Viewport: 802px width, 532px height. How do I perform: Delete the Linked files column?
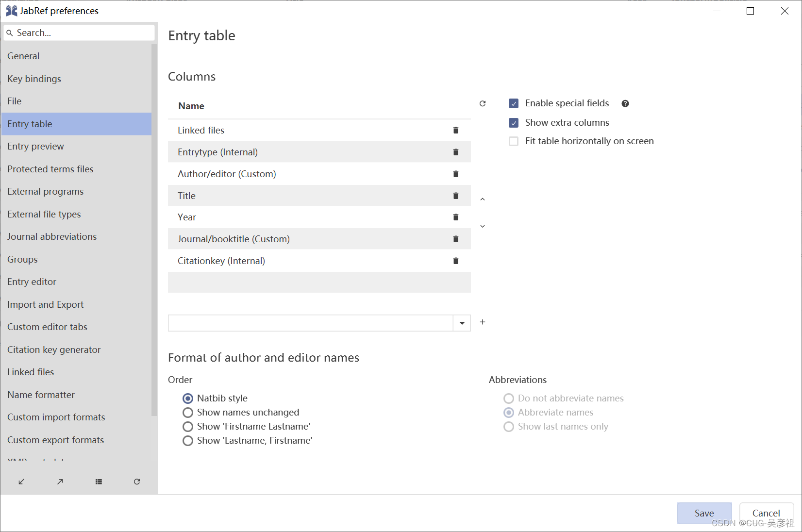pos(455,130)
